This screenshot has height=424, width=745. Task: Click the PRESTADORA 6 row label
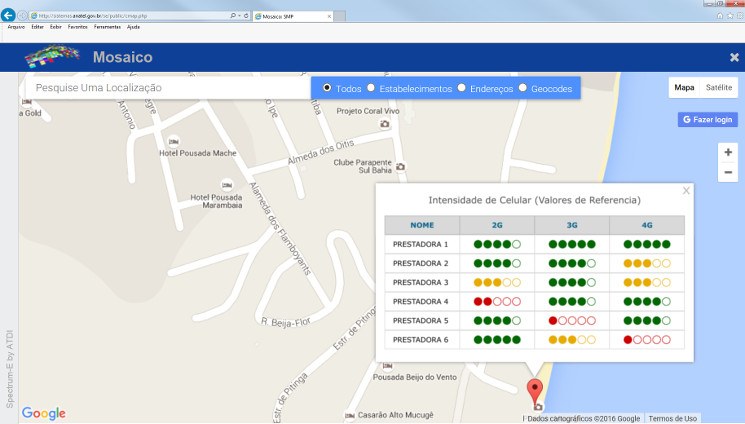point(420,339)
